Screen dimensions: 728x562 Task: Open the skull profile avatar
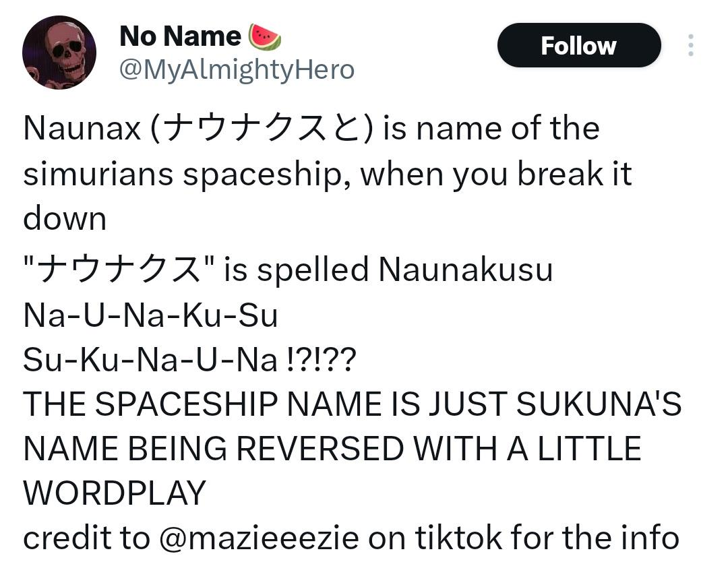[x=59, y=53]
